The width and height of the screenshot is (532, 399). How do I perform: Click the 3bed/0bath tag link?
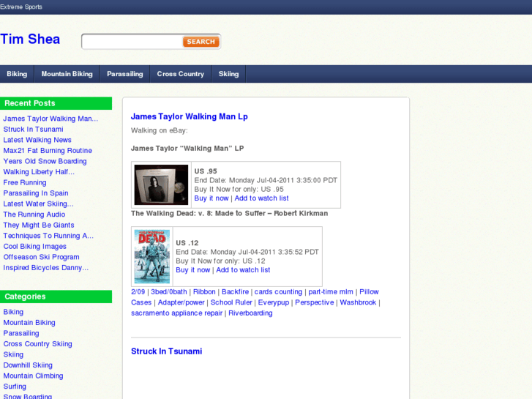[169, 291]
